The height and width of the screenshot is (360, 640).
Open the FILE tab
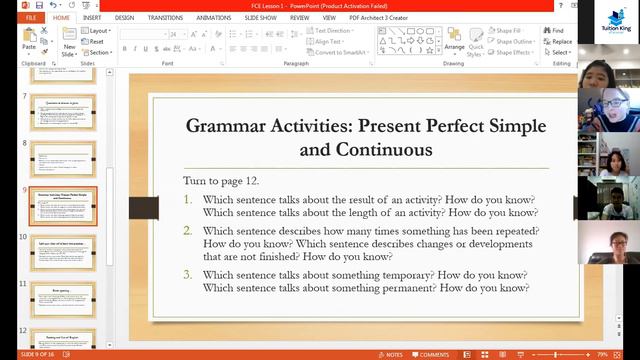(x=31, y=18)
